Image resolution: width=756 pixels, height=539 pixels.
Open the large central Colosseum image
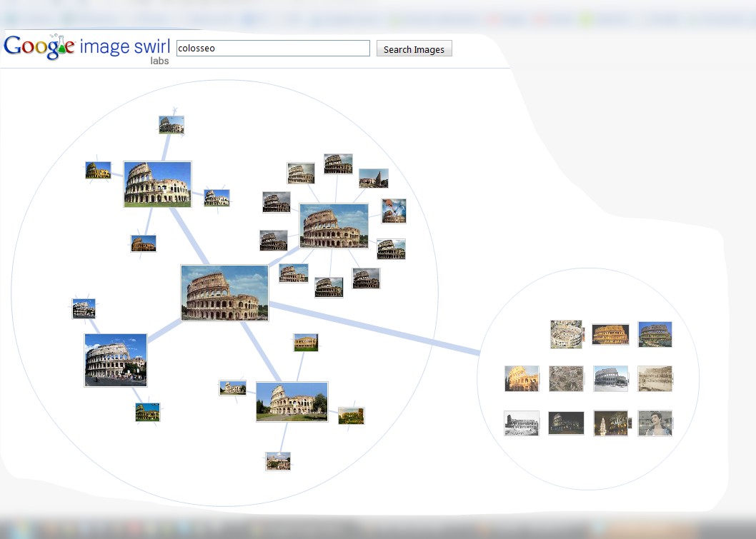224,293
